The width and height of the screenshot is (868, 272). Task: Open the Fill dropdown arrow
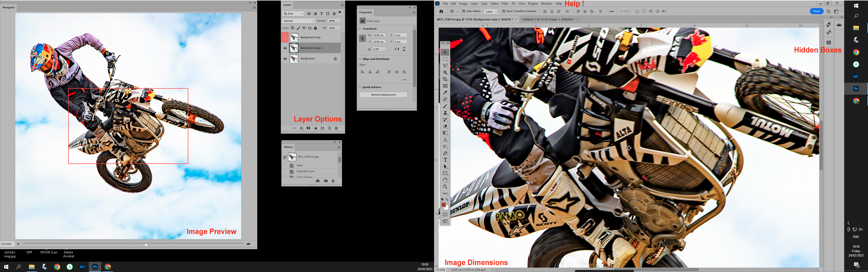339,28
